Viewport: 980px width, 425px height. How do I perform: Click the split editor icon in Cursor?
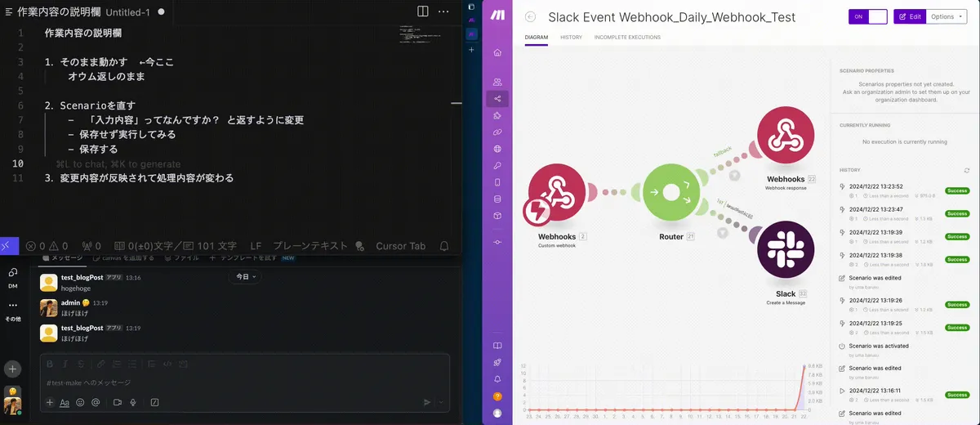tap(422, 12)
